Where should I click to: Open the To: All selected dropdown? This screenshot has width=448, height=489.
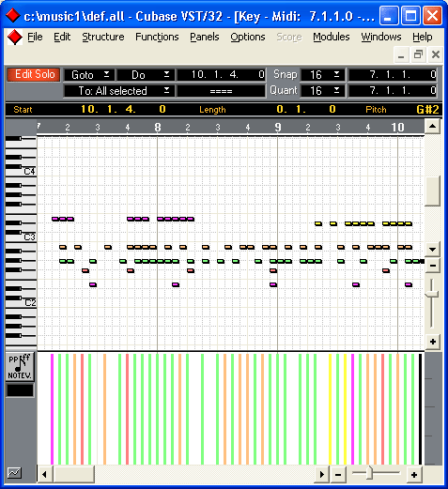pos(119,91)
